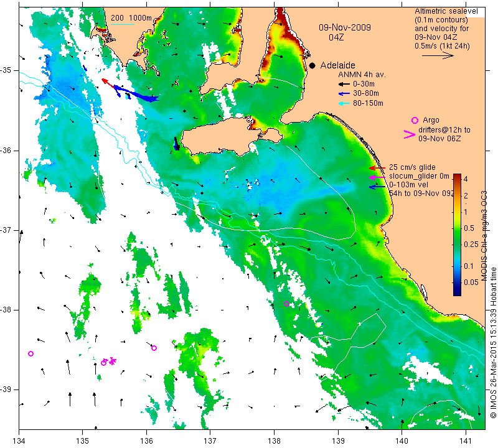Click the '25 cm/s glide' label
Viewport: 498px width, 448px height.
coord(412,167)
